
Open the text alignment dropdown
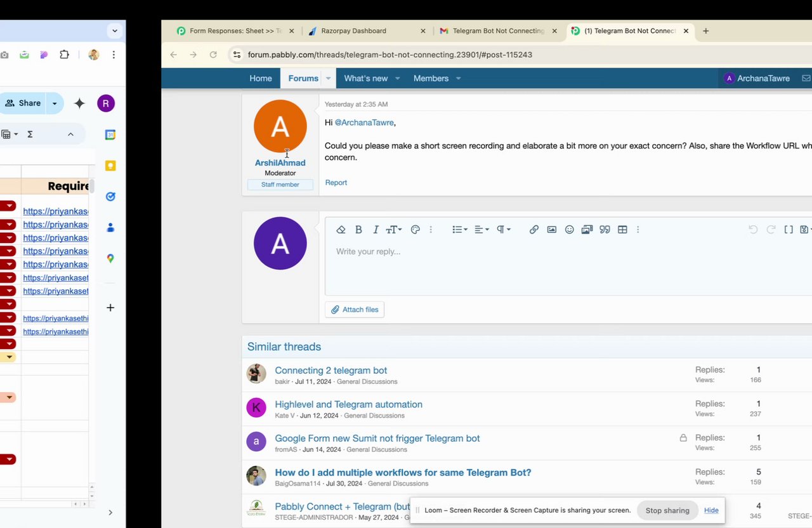482,230
